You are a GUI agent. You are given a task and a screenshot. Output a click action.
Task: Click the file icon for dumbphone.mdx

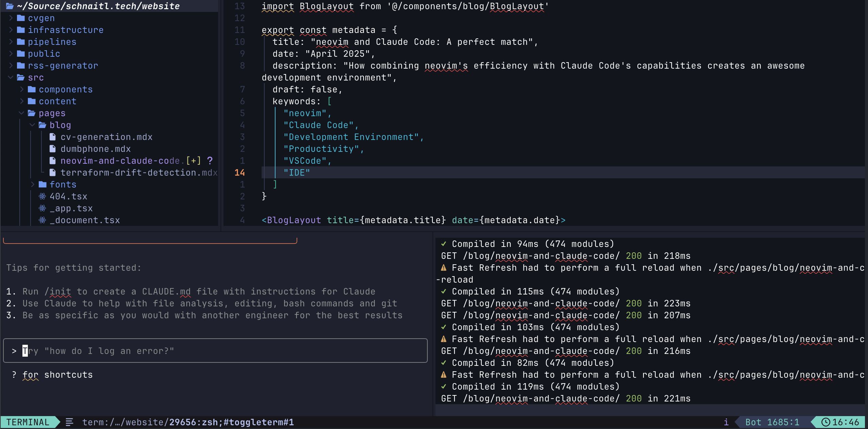52,149
